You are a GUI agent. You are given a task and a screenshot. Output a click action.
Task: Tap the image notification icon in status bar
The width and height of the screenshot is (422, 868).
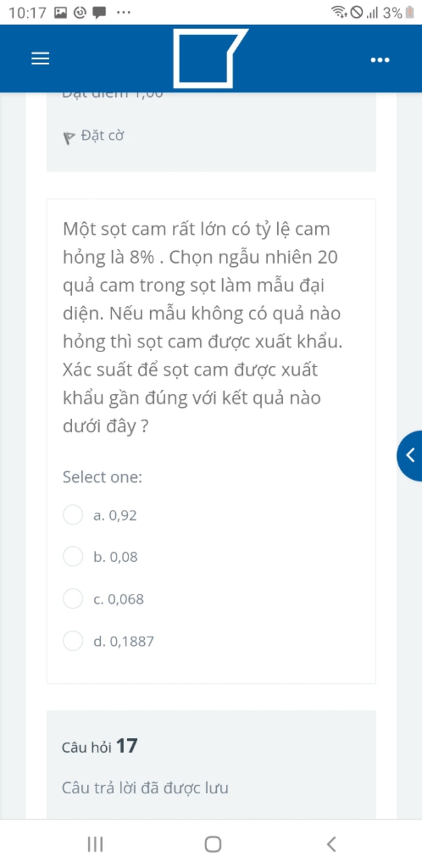pos(61,12)
